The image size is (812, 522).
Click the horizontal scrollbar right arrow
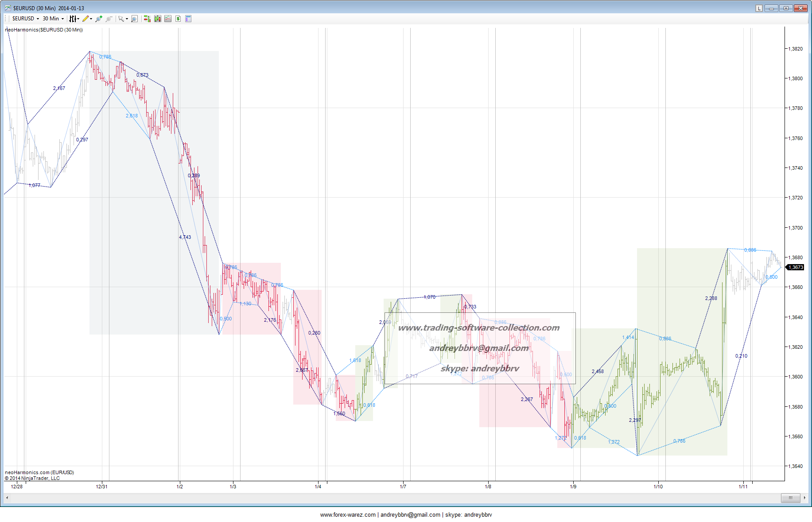(804, 498)
